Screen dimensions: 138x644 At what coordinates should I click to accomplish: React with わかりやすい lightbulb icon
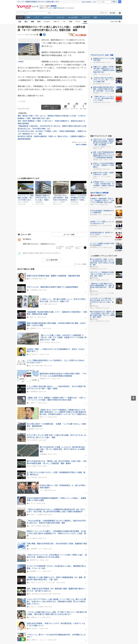click(74, 106)
